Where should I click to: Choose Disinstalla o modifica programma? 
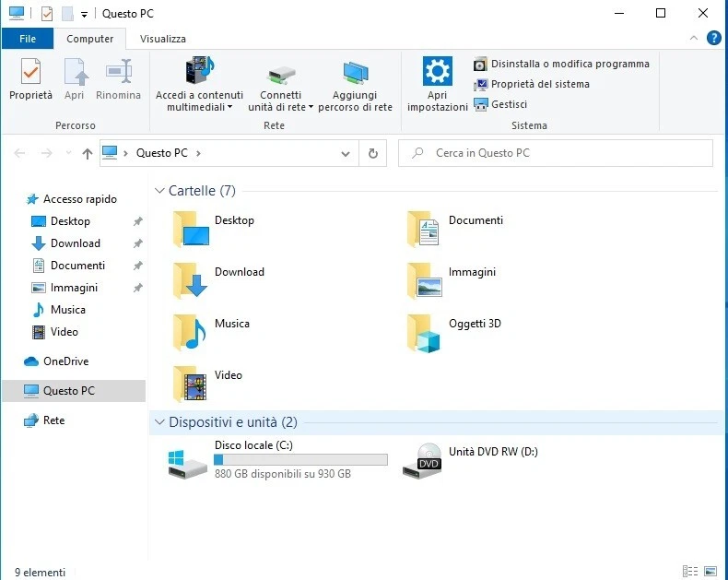[x=562, y=64]
